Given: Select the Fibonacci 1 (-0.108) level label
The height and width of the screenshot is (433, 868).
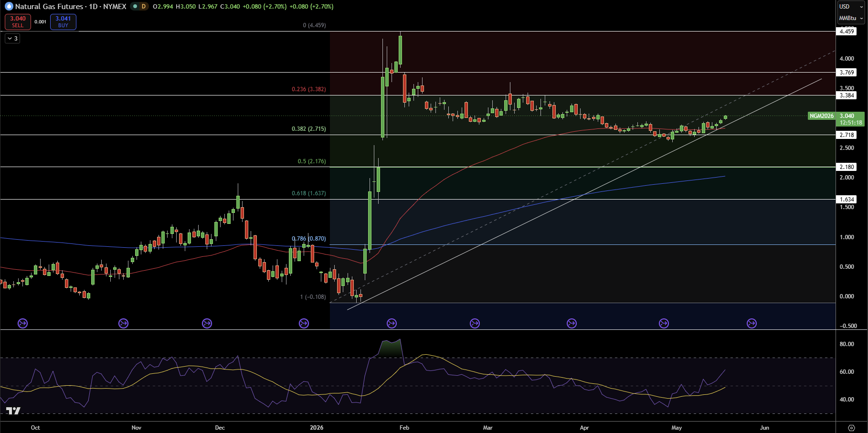Looking at the screenshot, I should coord(313,297).
